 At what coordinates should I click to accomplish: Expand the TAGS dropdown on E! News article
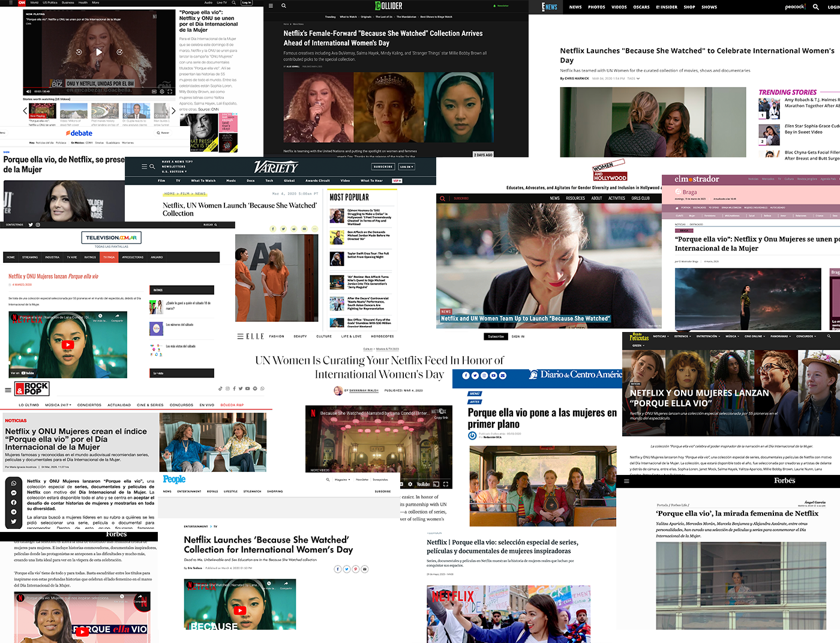pyautogui.click(x=634, y=79)
